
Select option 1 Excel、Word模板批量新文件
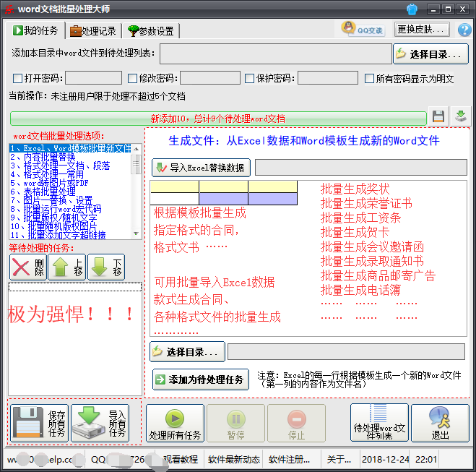(70, 148)
